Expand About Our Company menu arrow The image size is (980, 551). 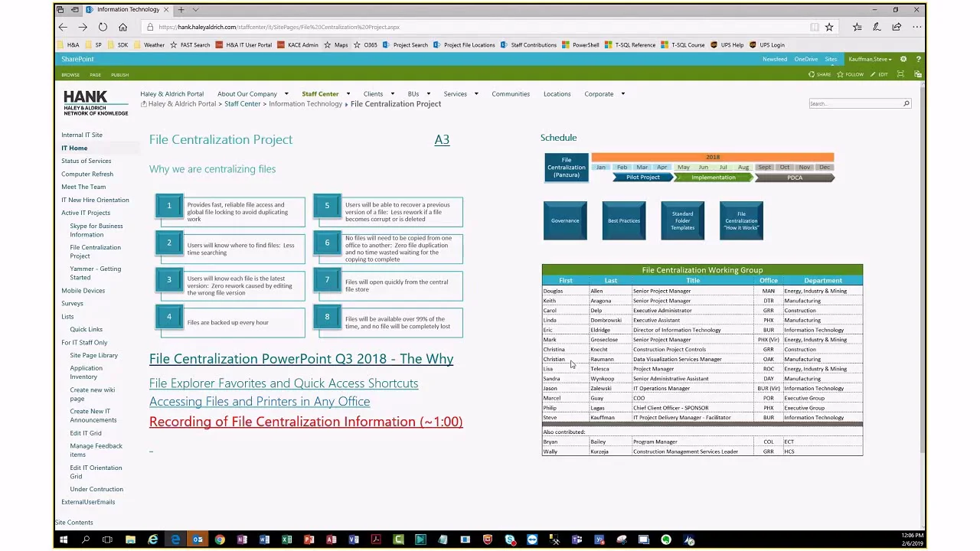[286, 94]
